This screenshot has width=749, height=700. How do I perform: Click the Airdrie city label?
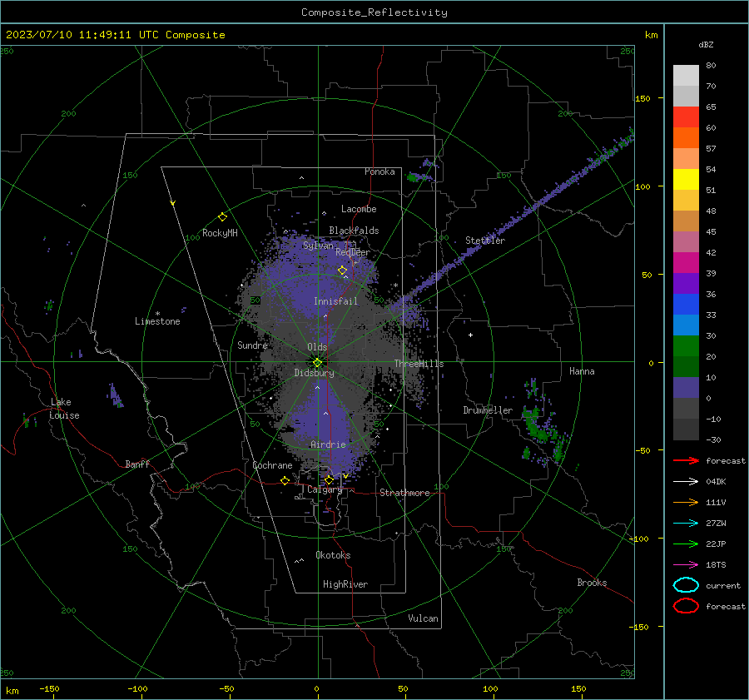pos(328,444)
